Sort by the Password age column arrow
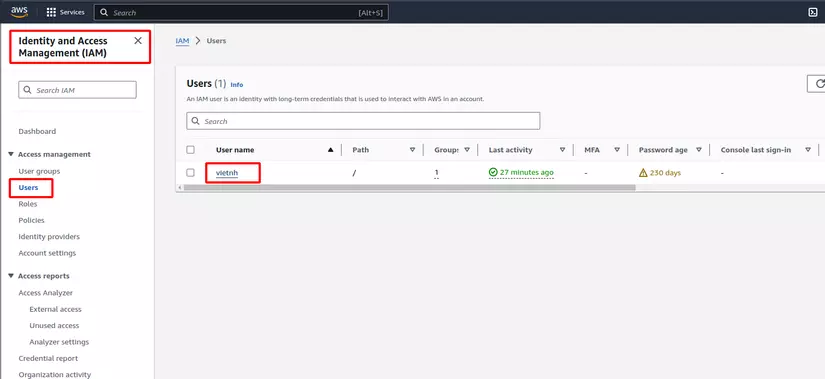Viewport: 825px width, 379px height. coord(699,150)
